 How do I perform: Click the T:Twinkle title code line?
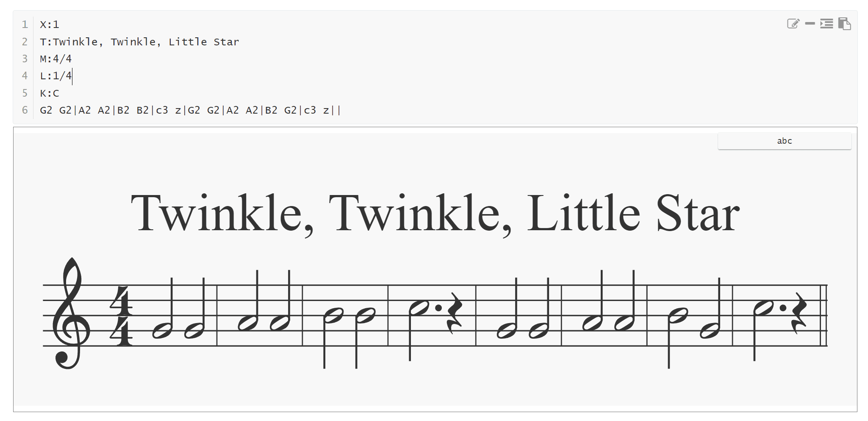[x=139, y=42]
